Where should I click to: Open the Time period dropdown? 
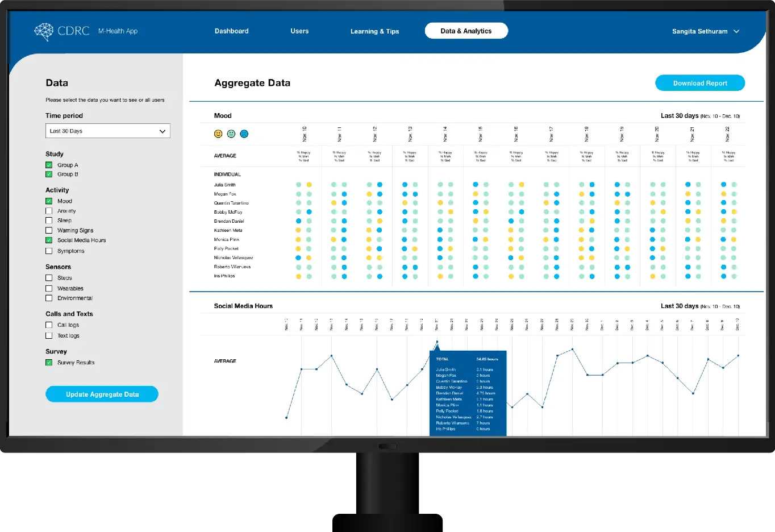click(x=107, y=131)
